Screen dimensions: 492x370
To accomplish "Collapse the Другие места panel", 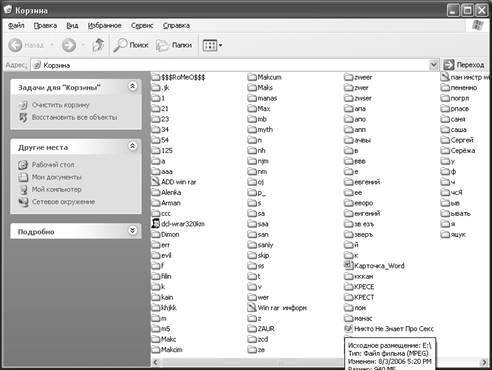I will [x=132, y=146].
